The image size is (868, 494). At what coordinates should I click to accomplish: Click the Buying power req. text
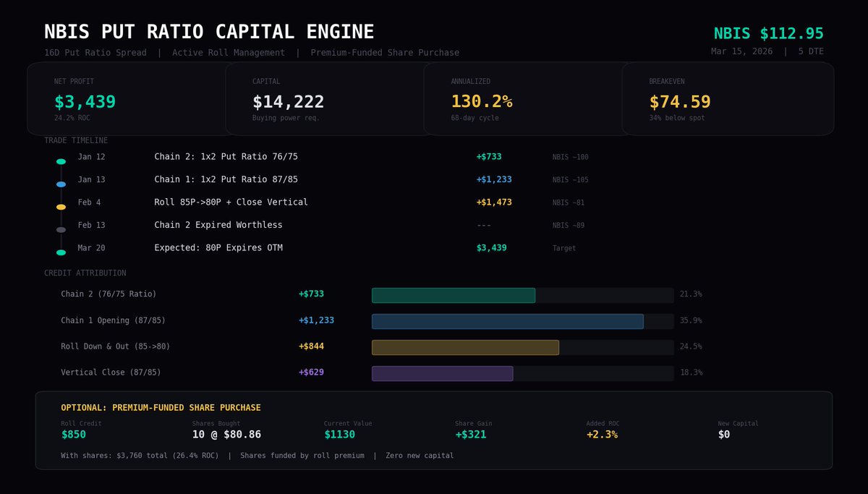coord(286,118)
